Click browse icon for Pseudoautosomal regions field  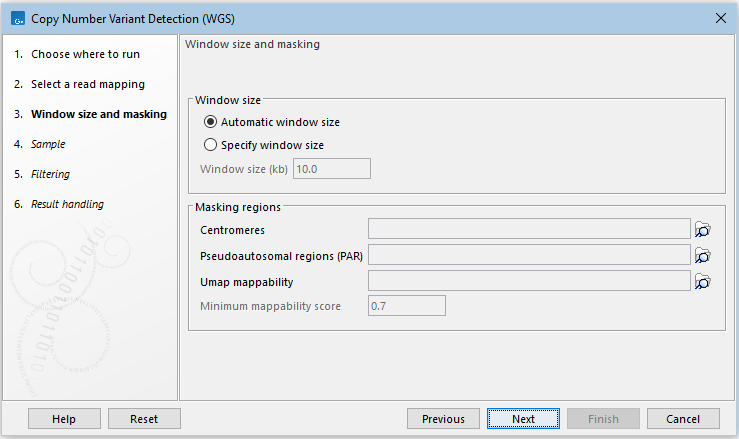tap(702, 256)
